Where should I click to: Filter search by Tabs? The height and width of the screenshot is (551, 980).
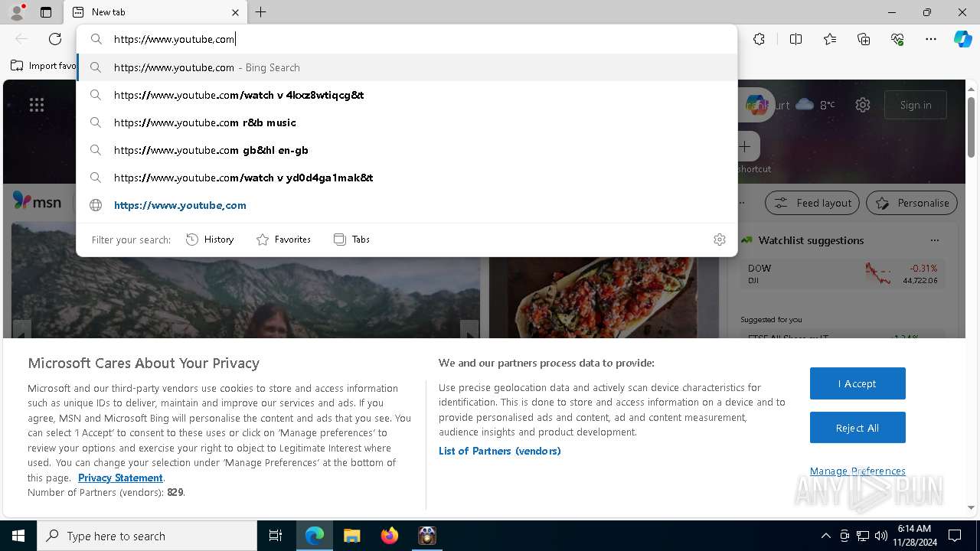351,240
